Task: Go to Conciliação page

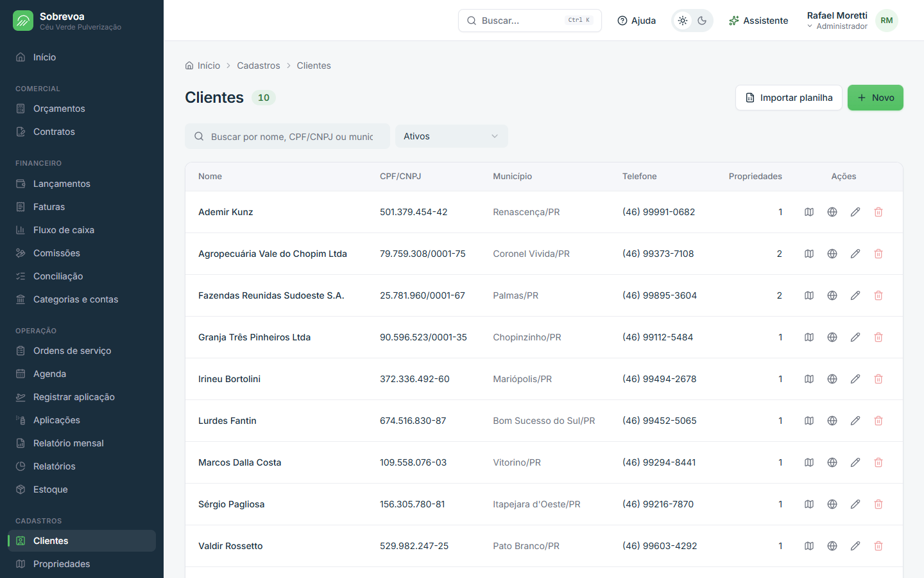Action: click(81, 276)
